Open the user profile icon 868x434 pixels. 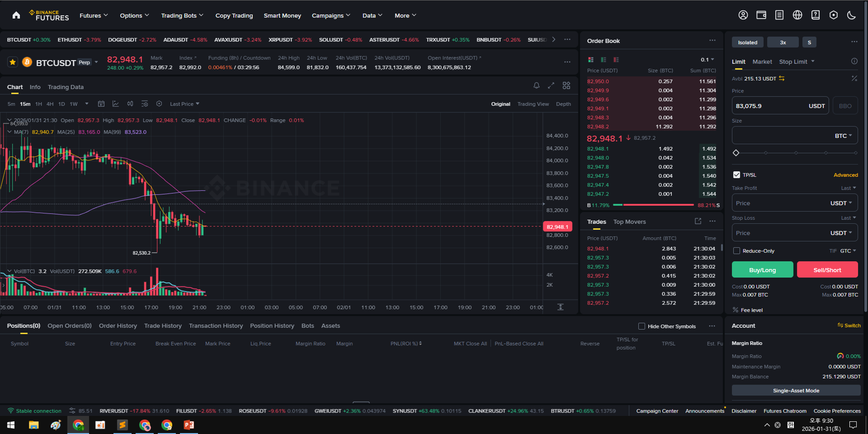click(x=743, y=15)
